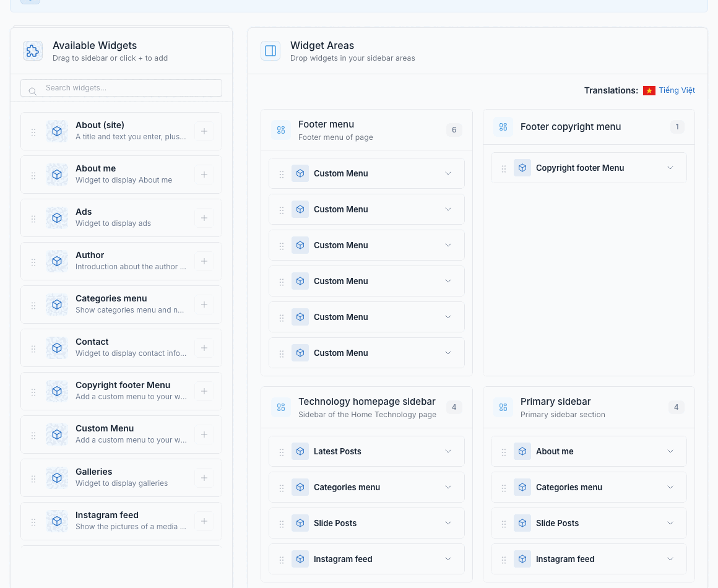718x588 pixels.
Task: Click Instagram feed row in Technology homepage sidebar
Action: (x=366, y=559)
